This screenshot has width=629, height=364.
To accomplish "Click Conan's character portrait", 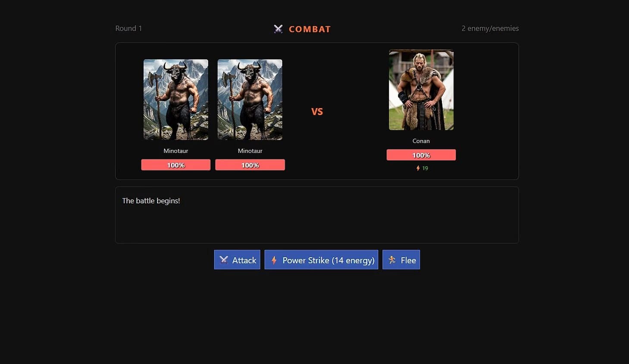I will [421, 90].
